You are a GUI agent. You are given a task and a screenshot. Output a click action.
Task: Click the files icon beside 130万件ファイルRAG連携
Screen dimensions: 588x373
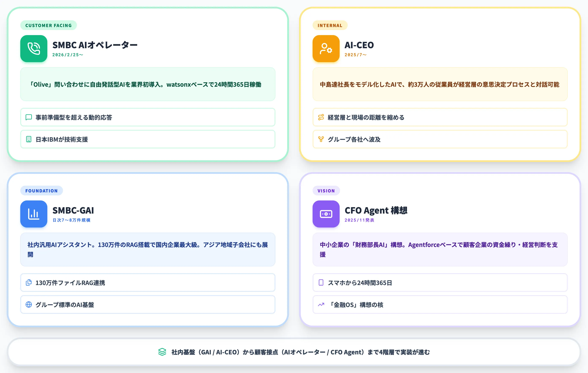[29, 282]
